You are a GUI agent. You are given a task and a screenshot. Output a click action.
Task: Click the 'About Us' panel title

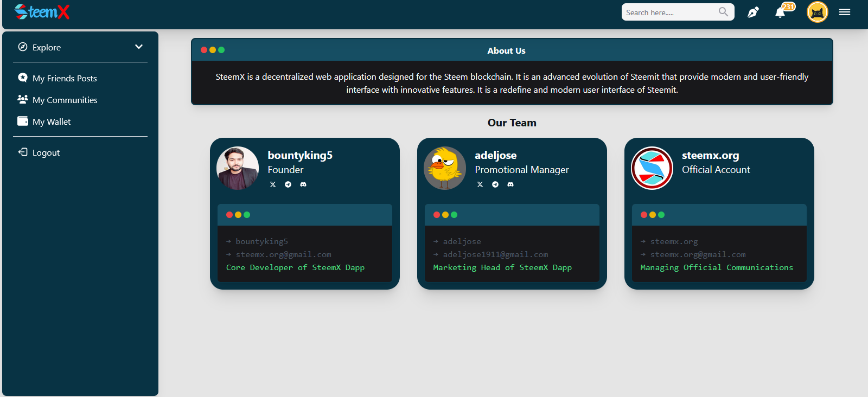tap(506, 50)
